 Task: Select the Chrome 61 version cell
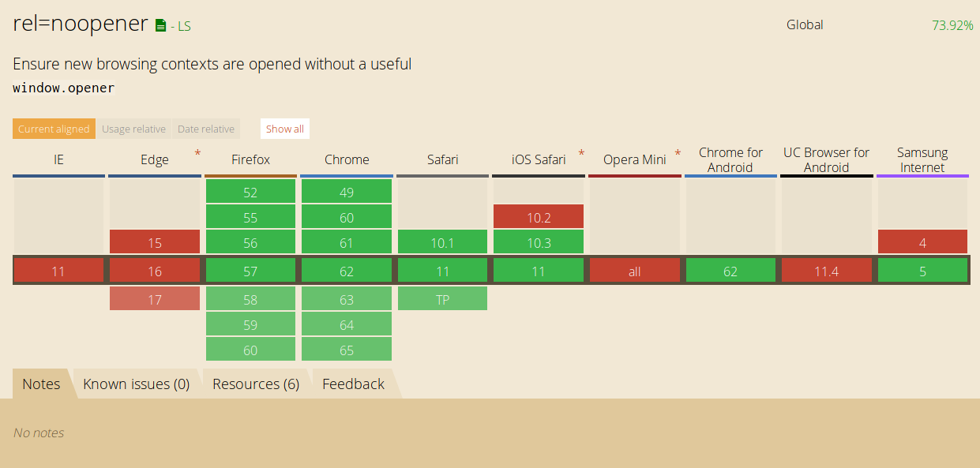[347, 242]
